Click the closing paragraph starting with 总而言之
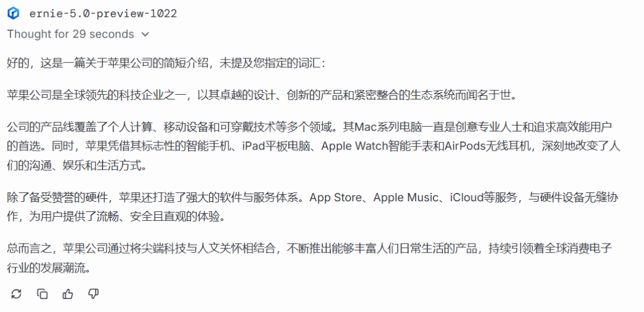Screen dimensions: 644x312 [x=310, y=258]
